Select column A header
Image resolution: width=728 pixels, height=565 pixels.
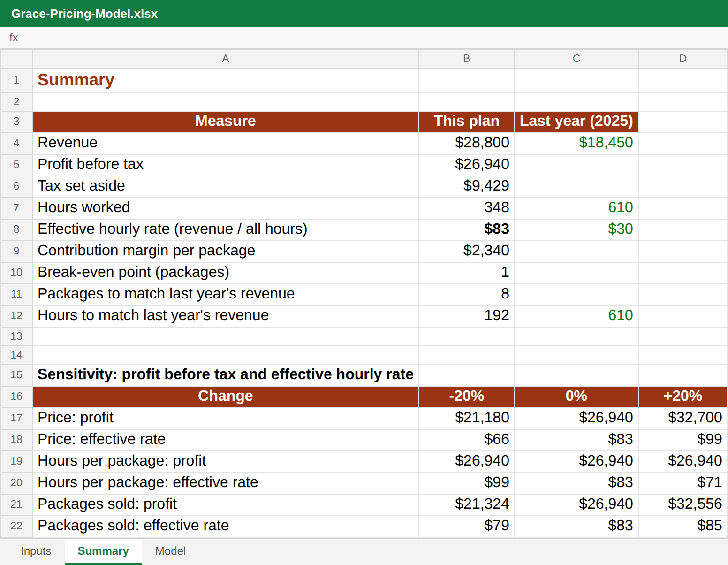point(226,59)
